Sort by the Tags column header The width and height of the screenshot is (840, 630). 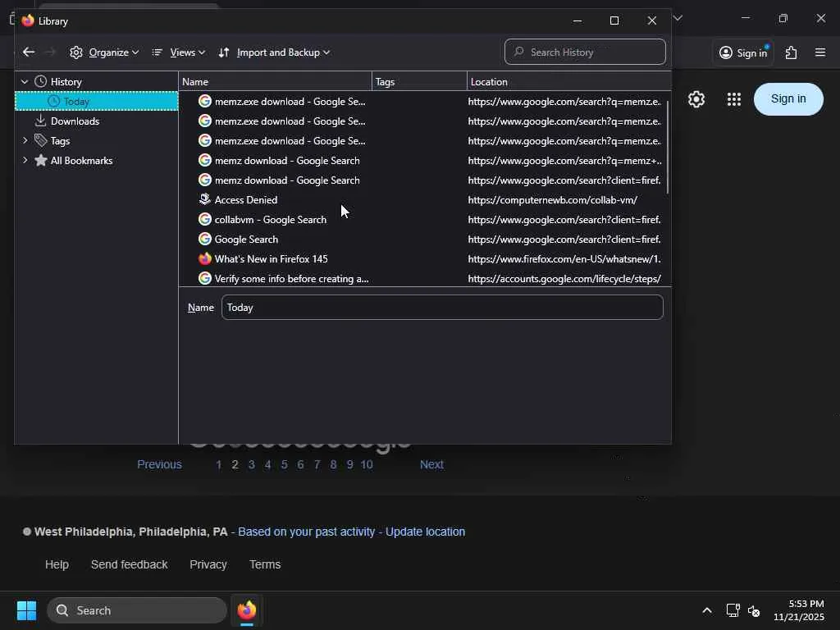click(419, 81)
